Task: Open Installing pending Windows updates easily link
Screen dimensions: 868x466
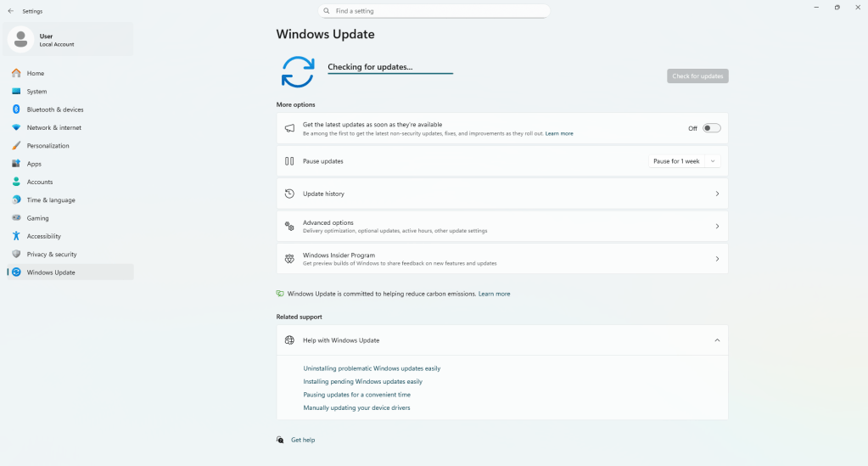Action: [x=362, y=382]
